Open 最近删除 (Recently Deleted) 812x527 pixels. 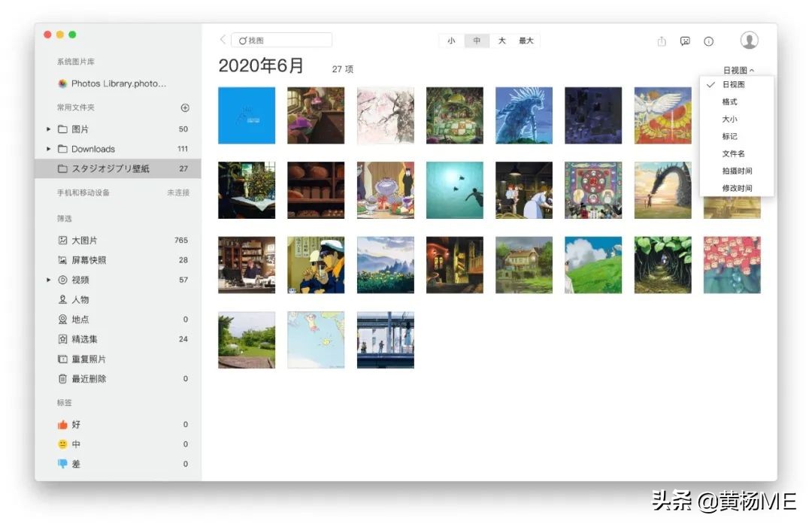click(80, 378)
